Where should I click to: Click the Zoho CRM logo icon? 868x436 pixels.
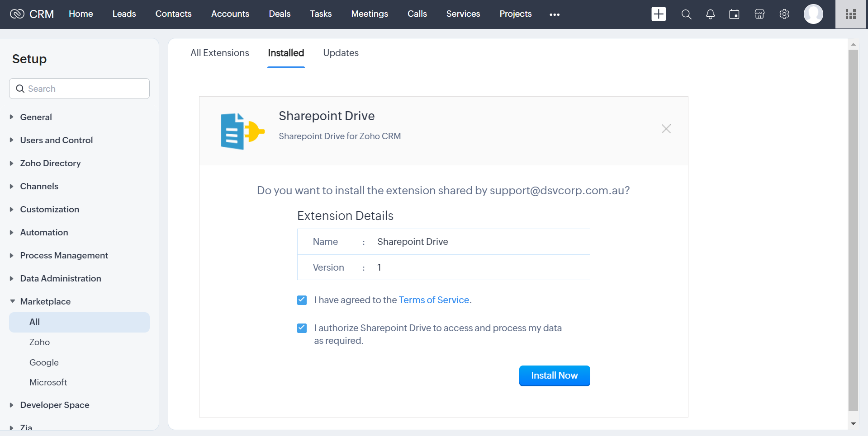tap(17, 14)
